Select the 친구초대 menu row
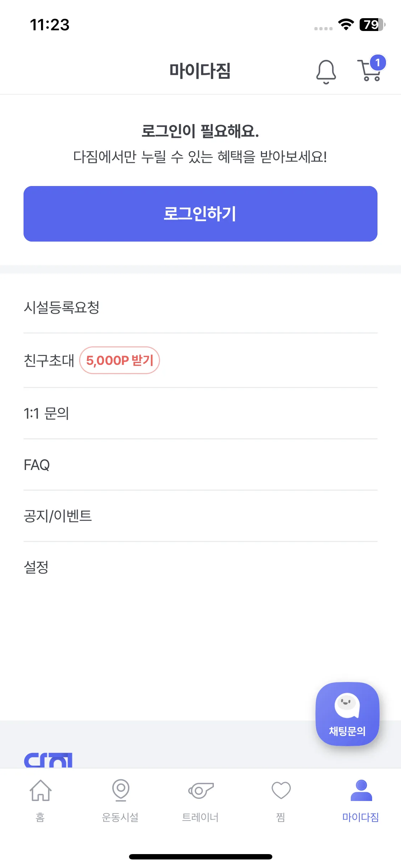 [x=49, y=360]
